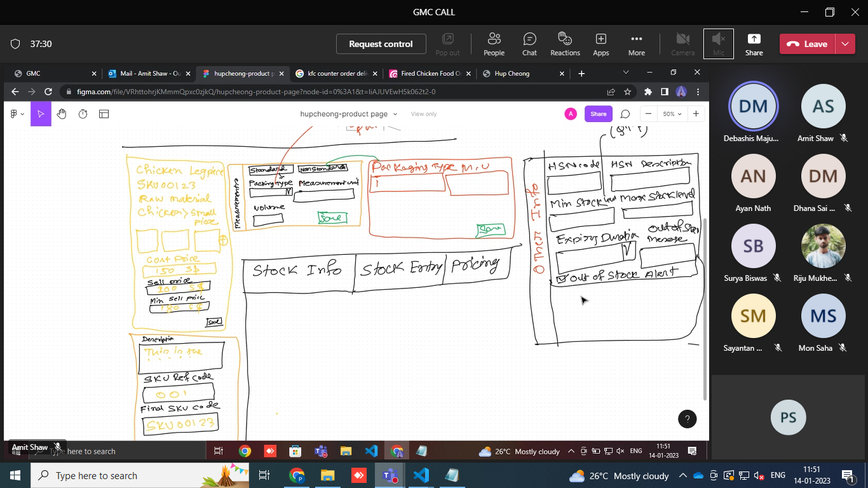Toggle the Camera button
Viewport: 868px width, 488px height.
click(x=682, y=44)
